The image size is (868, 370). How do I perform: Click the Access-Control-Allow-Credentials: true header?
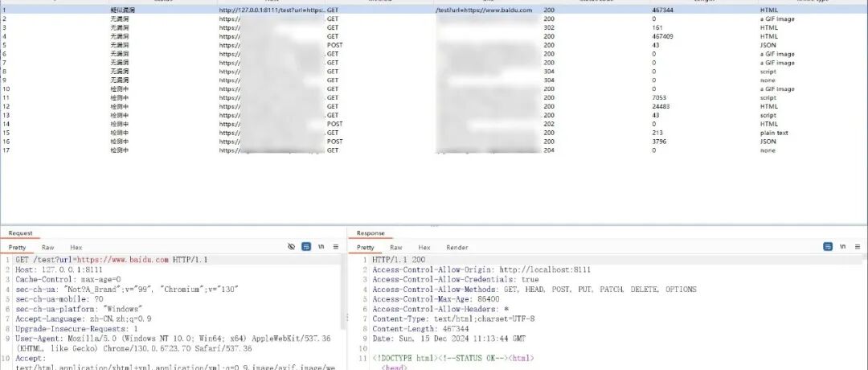pos(455,280)
